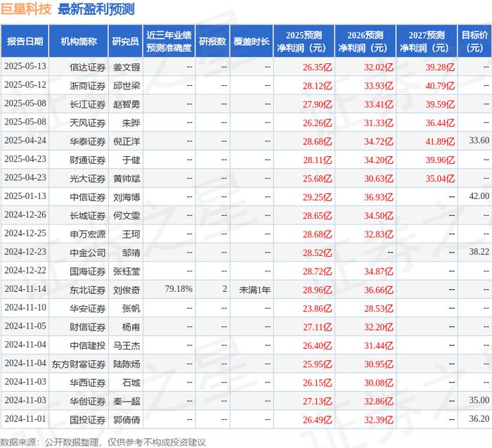Click target price 33.60
The image size is (492, 448).
tap(479, 141)
